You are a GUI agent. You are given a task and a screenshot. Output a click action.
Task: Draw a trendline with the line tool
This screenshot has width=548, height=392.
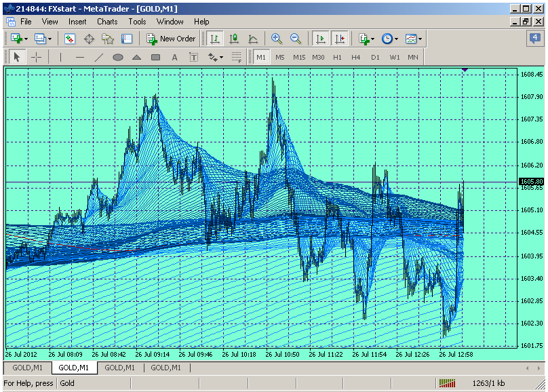pyautogui.click(x=99, y=57)
